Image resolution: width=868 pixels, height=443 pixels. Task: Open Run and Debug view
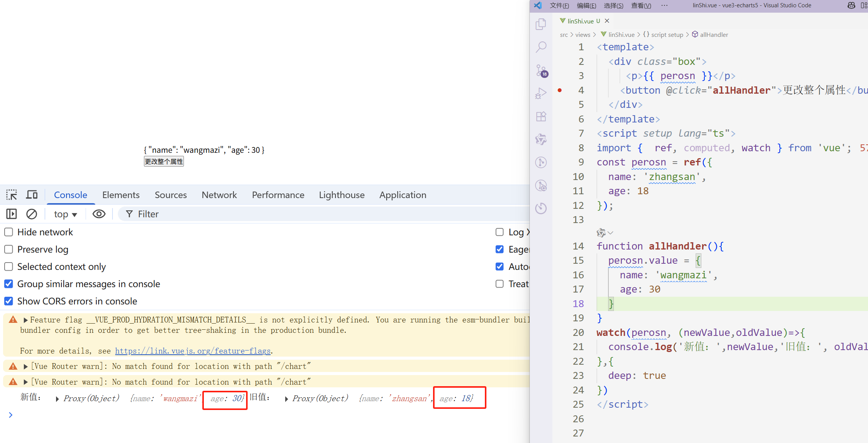(x=541, y=93)
